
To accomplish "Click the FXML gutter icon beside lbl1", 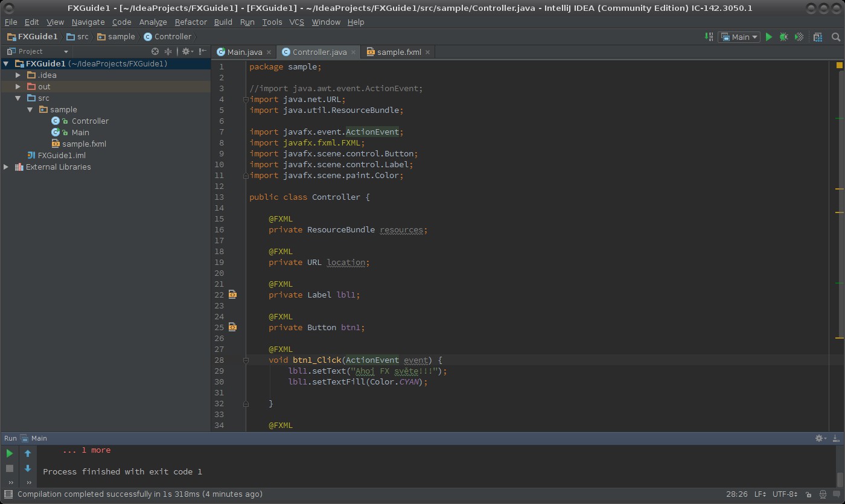I will click(232, 295).
